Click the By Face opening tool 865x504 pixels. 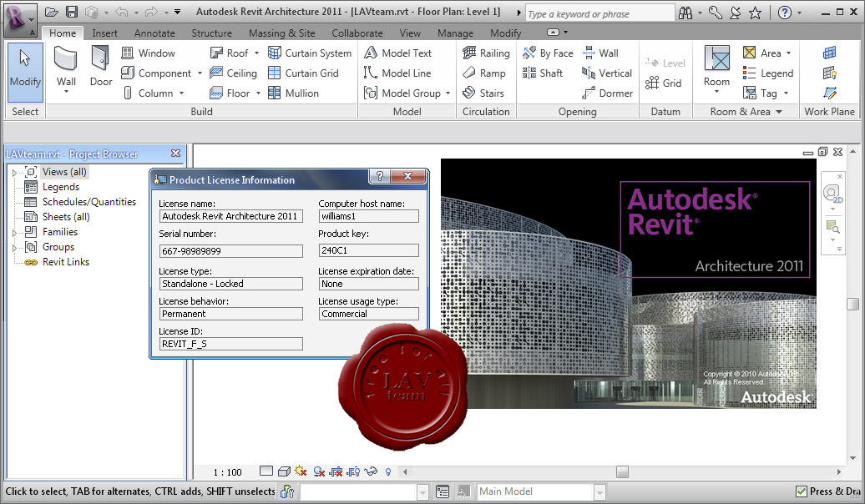click(x=548, y=53)
